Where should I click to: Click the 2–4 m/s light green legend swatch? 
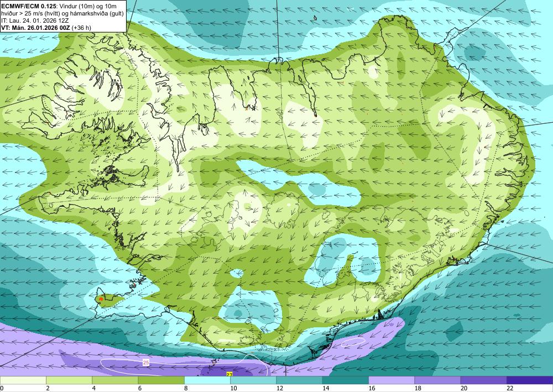[69, 380]
